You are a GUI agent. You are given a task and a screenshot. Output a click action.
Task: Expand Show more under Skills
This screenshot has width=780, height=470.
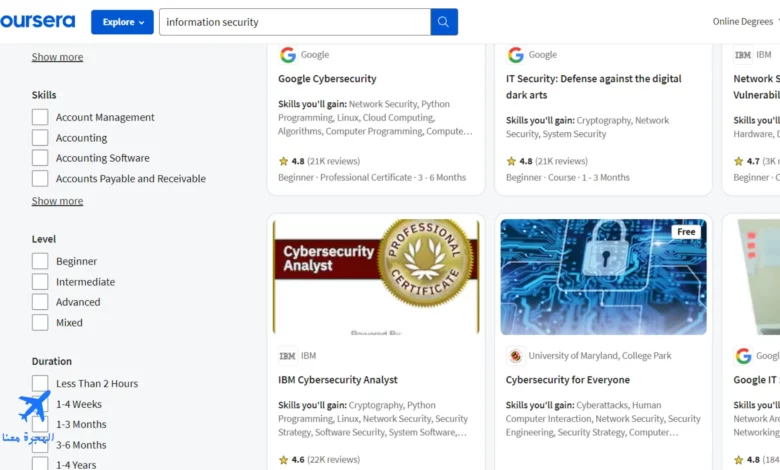tap(57, 201)
